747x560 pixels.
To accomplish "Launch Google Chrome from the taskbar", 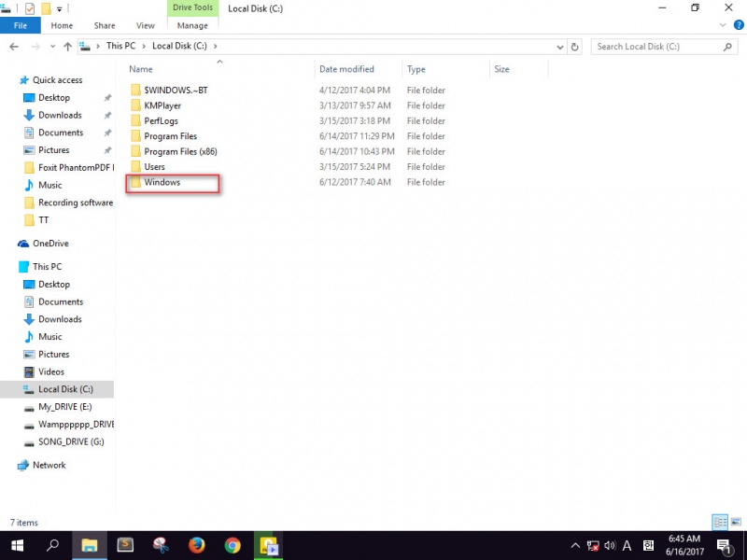I will (x=233, y=546).
